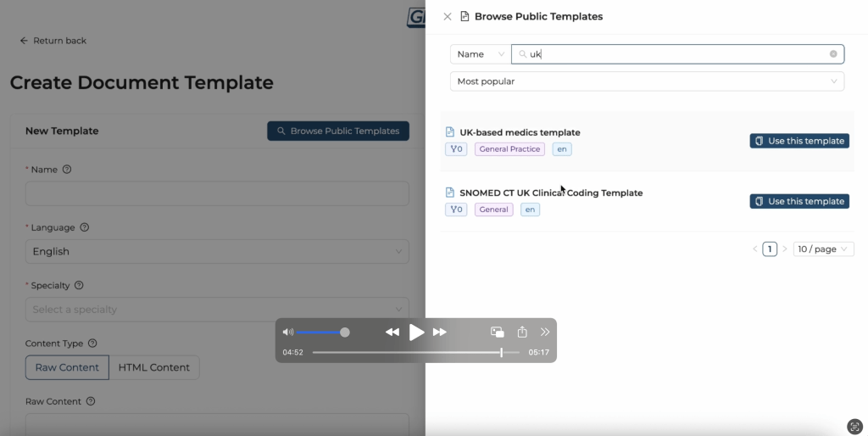
Task: Expand the Most popular sort dropdown
Action: tap(647, 81)
